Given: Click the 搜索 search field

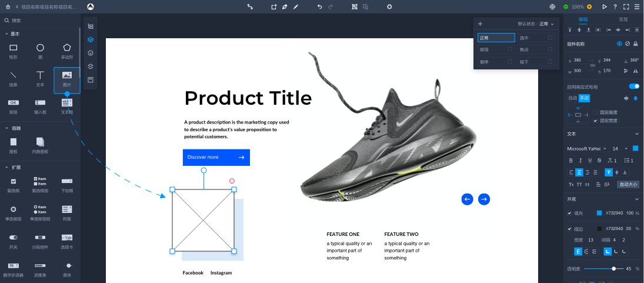Looking at the screenshot, I should point(40,20).
